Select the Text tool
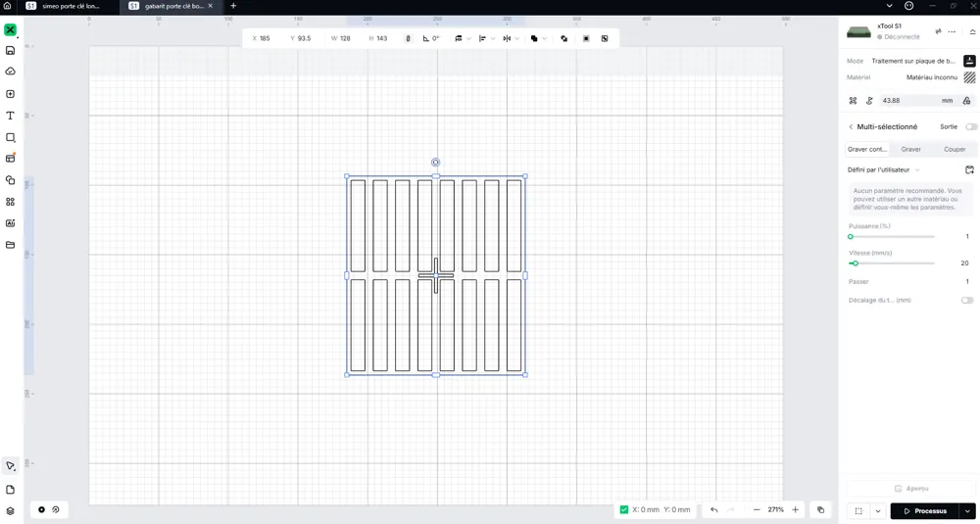Screen dimensions: 980x524 click(10, 116)
